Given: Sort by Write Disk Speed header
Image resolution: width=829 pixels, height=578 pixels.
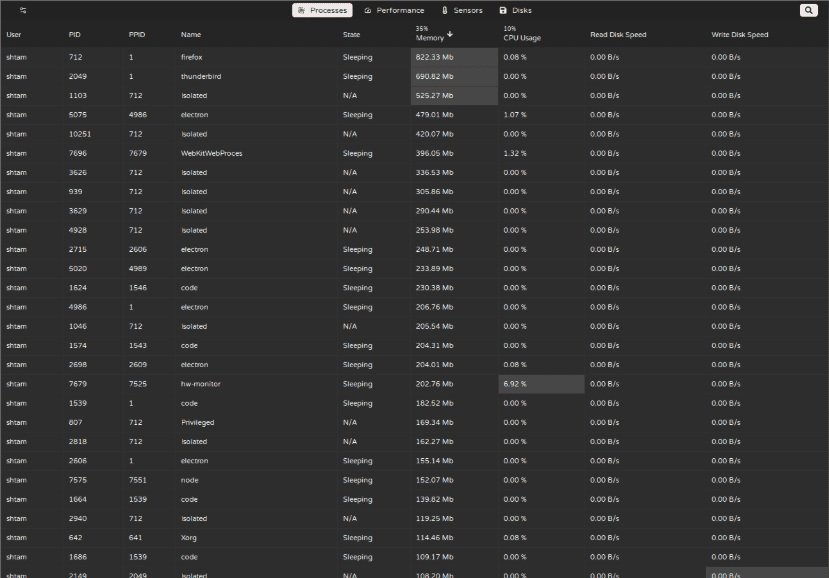Looking at the screenshot, I should click(739, 34).
